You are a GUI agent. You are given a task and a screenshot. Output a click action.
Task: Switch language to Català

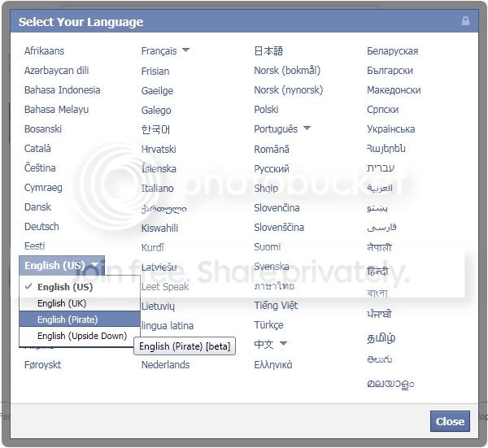click(x=37, y=149)
